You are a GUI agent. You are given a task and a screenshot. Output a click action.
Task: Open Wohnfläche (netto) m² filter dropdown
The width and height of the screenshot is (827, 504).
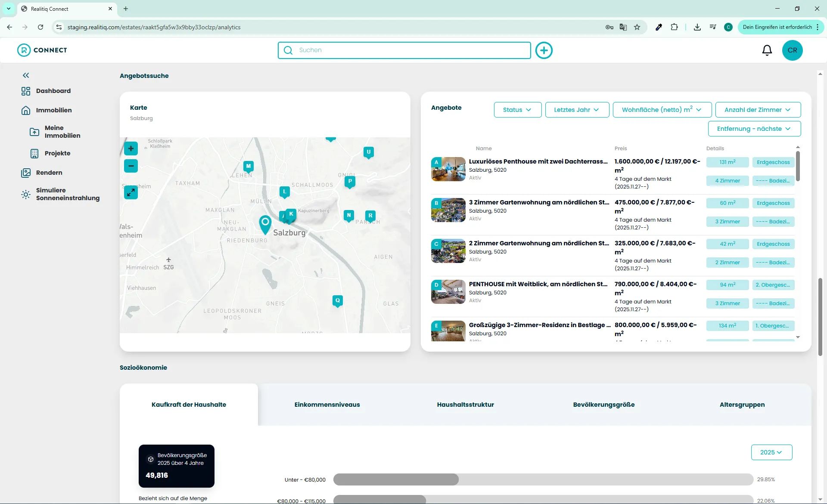(662, 110)
